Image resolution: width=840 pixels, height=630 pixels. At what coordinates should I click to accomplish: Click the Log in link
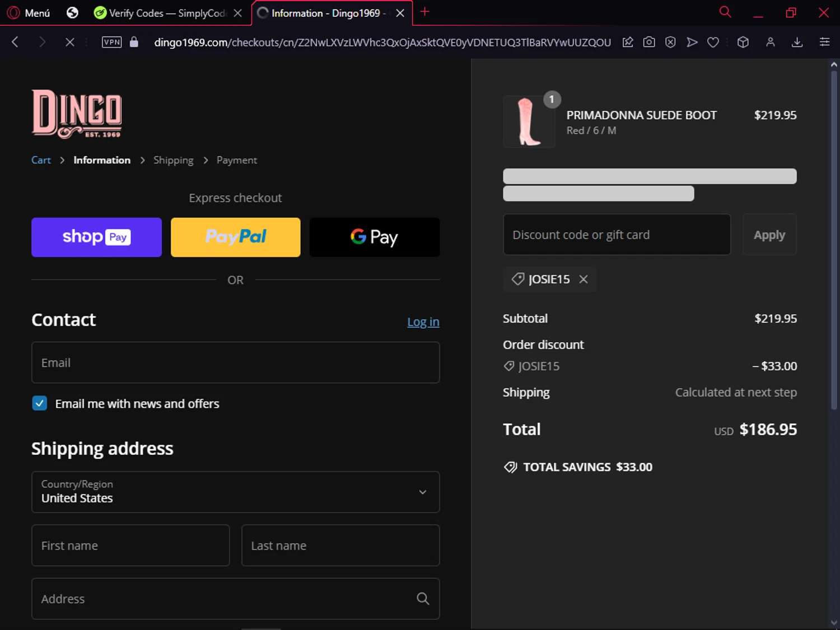tap(423, 322)
